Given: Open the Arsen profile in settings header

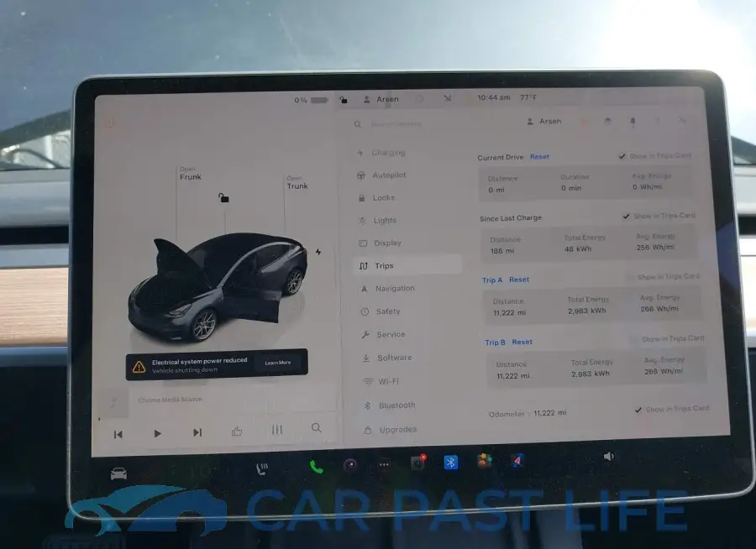Looking at the screenshot, I should (544, 122).
